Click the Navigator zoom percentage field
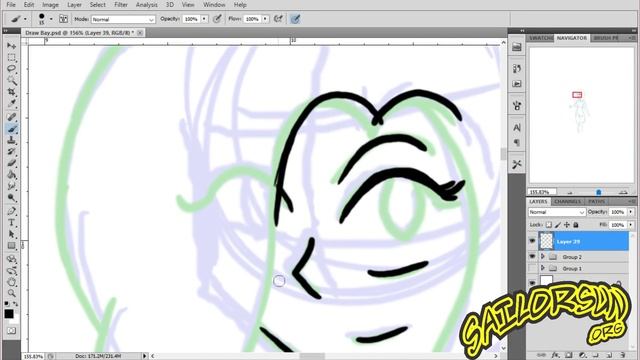Screen dimensions: 640x360 542,192
